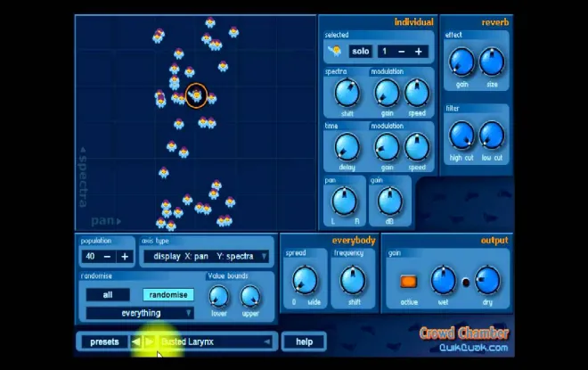Viewport: 588px width, 370px height.
Task: Go to the next preset arrow
Action: 150,341
